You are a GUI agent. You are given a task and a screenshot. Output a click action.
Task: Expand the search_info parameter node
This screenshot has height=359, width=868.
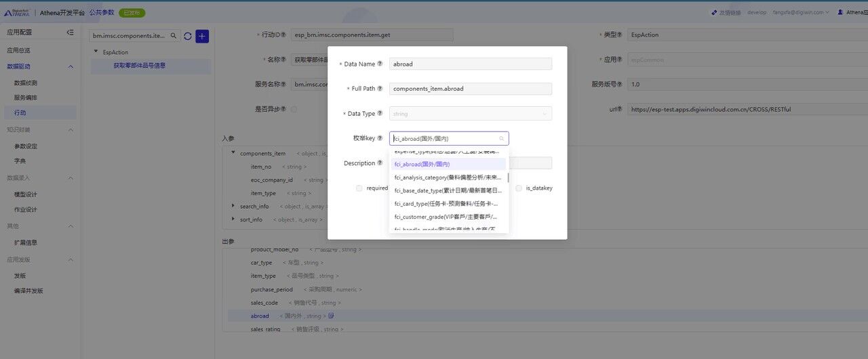[233, 206]
